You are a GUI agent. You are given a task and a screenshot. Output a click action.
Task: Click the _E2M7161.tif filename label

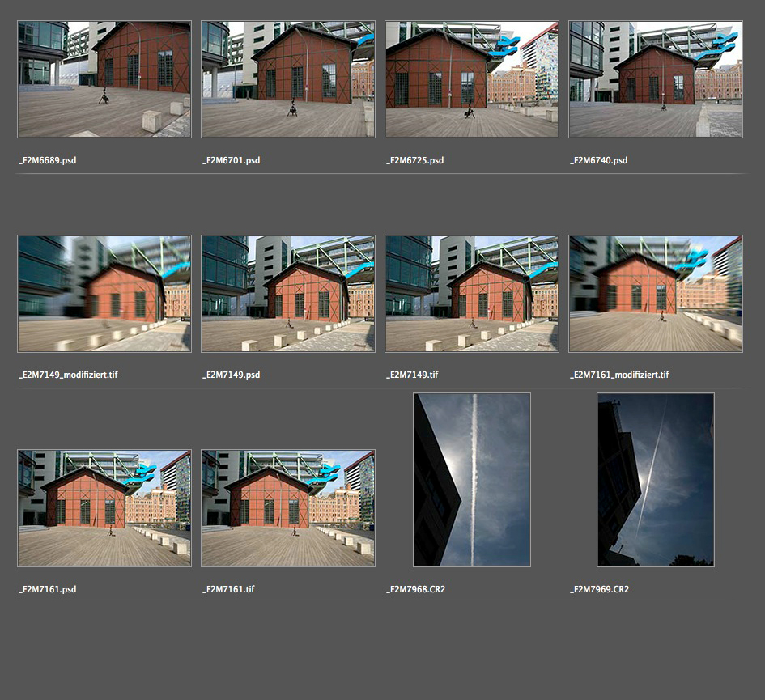[229, 590]
